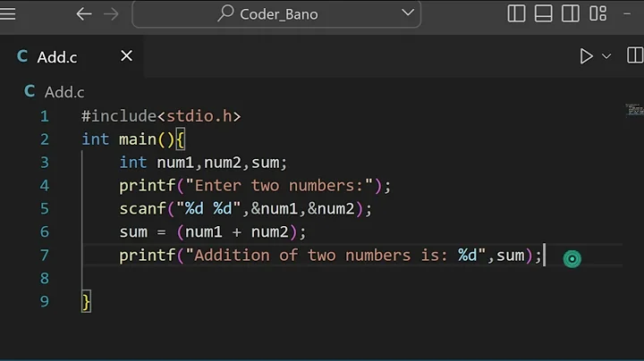Image resolution: width=644 pixels, height=361 pixels.
Task: Click 'sum' at start of line 6
Action: 133,232
